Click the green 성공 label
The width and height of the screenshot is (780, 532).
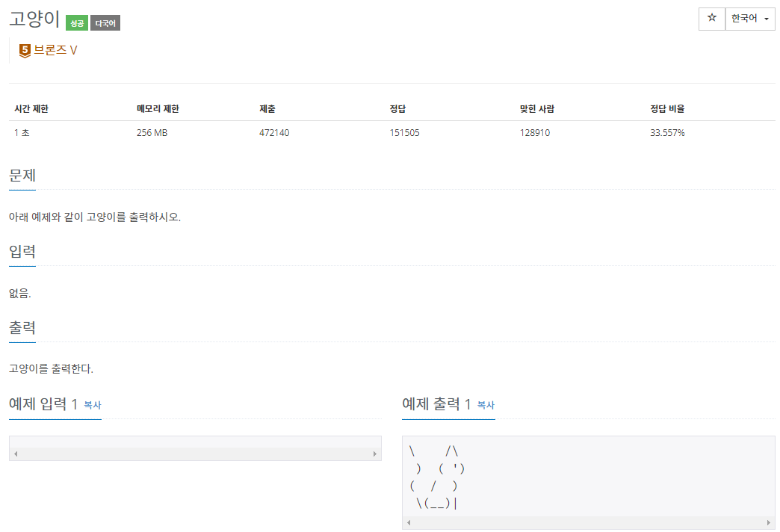click(77, 23)
